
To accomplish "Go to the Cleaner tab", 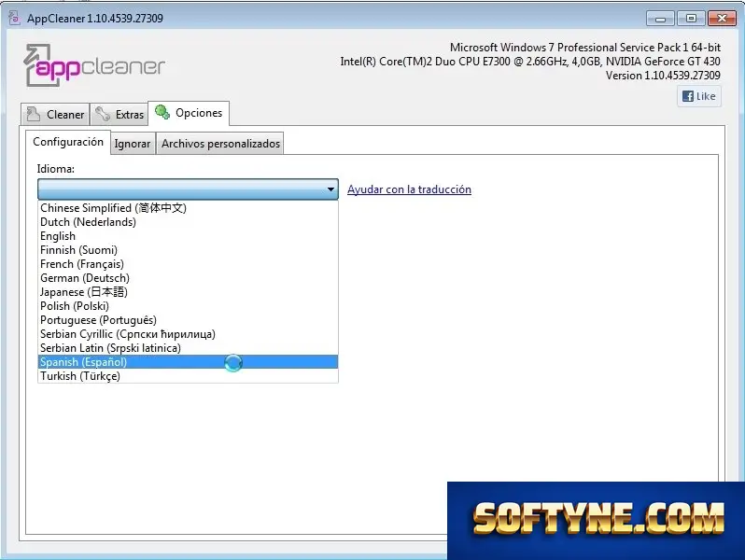I will 55,115.
